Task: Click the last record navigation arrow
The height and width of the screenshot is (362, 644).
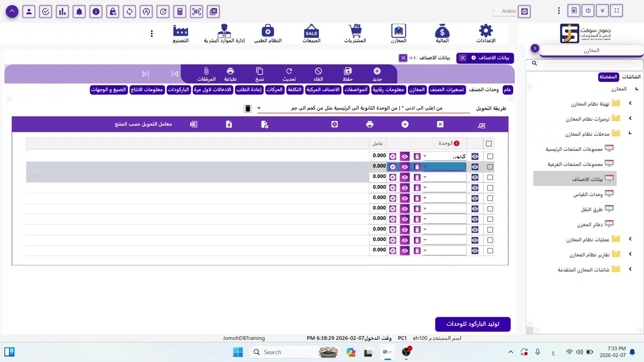Action: [x=145, y=74]
